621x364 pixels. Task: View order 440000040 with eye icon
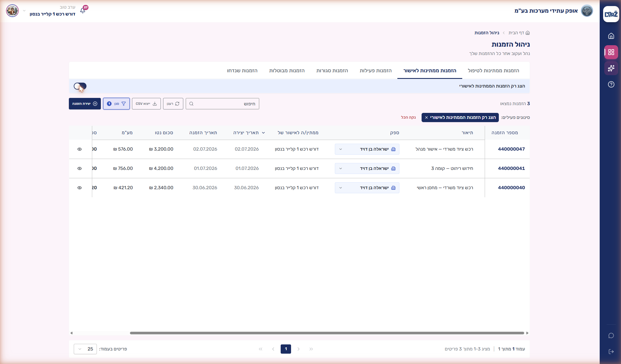[80, 188]
